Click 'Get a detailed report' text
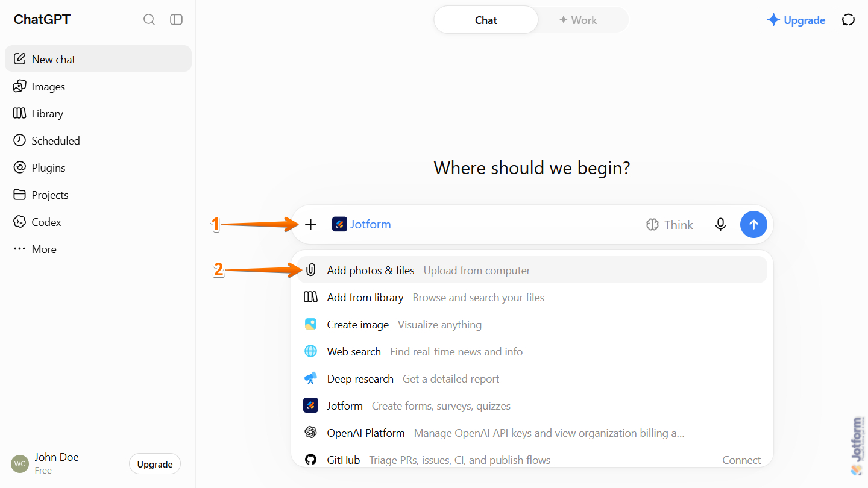868x488 pixels. pos(451,378)
